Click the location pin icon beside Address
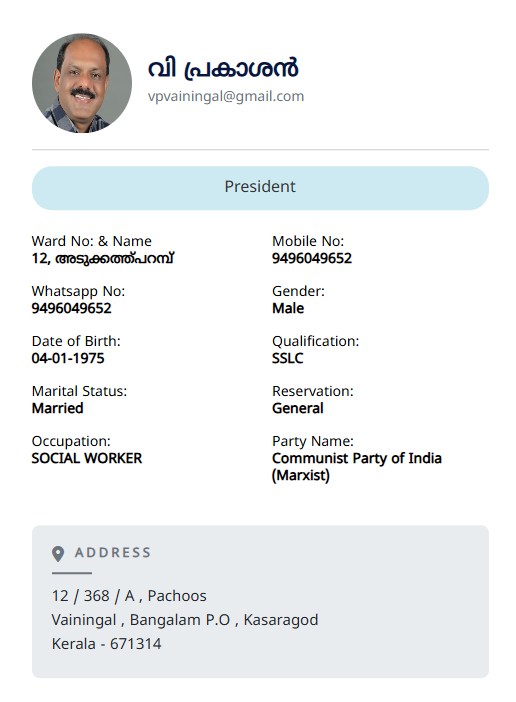Image resolution: width=516 pixels, height=702 pixels. tap(58, 553)
